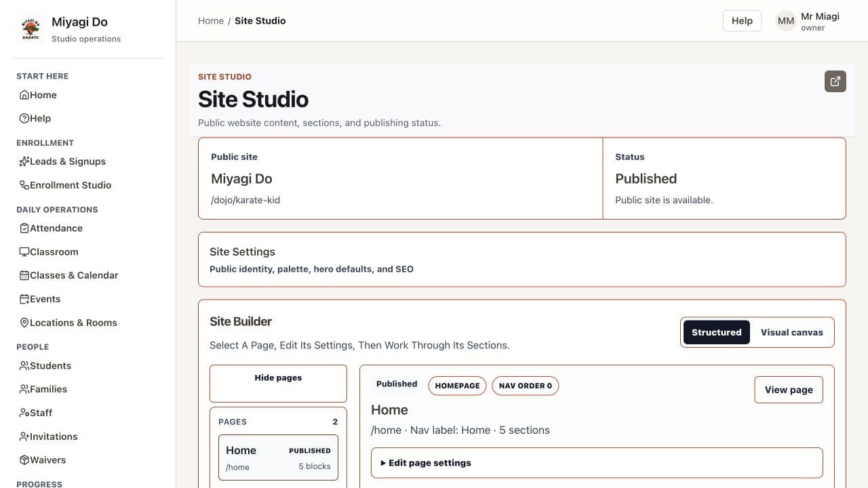Click the Students people icon
This screenshot has height=488, width=868.
pyautogui.click(x=24, y=365)
